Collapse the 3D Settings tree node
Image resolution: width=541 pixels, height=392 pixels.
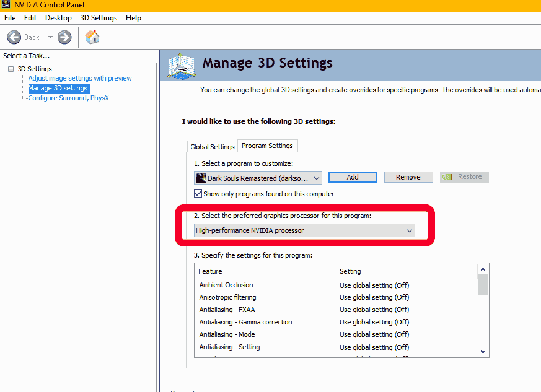click(x=11, y=69)
